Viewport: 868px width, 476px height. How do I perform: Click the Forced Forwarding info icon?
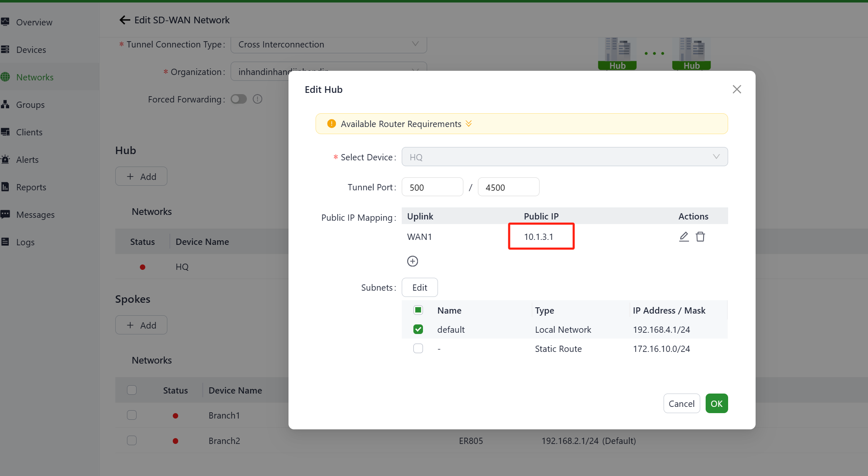click(x=257, y=99)
